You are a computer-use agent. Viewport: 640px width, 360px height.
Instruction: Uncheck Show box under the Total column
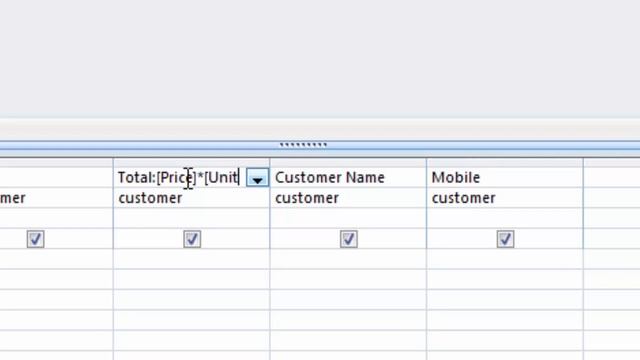click(192, 239)
